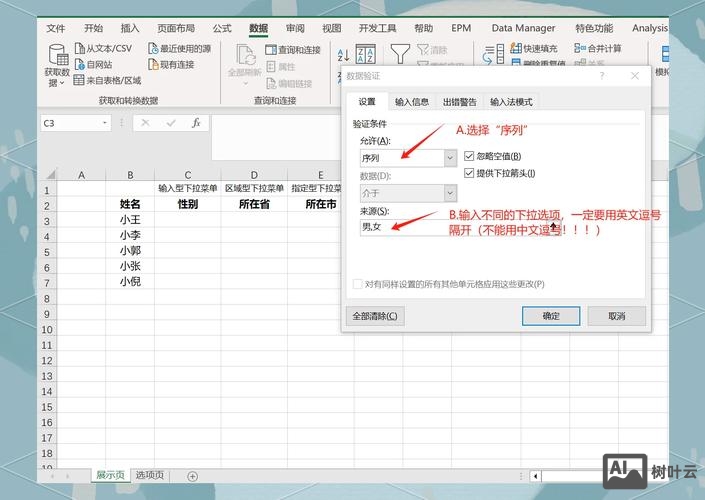Viewport: 705px width, 500px height.
Task: Click formula bar confirm checkmark icon
Action: tap(171, 123)
